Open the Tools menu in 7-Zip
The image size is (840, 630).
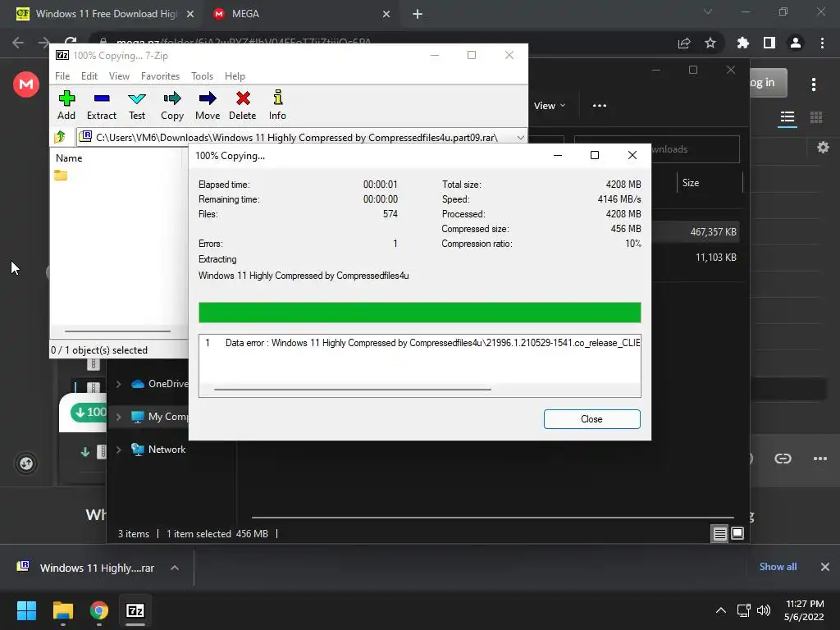click(x=202, y=76)
